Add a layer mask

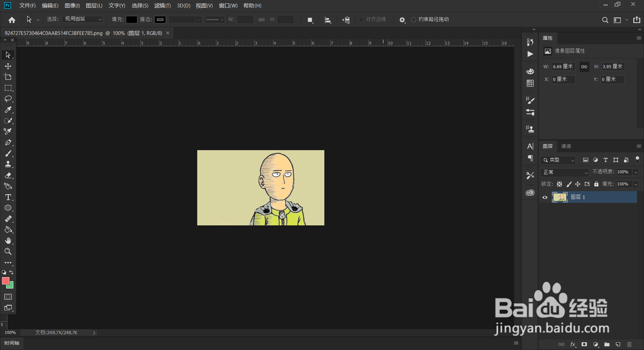[x=584, y=344]
